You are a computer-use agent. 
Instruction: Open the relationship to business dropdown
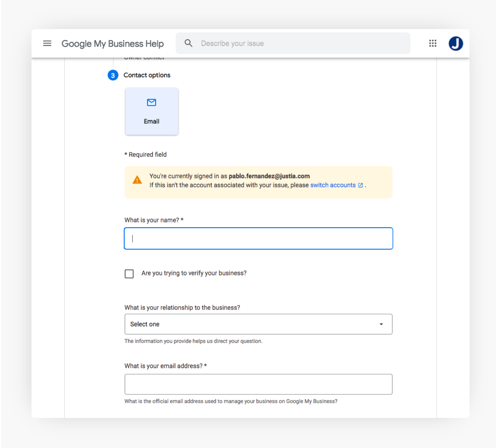coord(258,324)
